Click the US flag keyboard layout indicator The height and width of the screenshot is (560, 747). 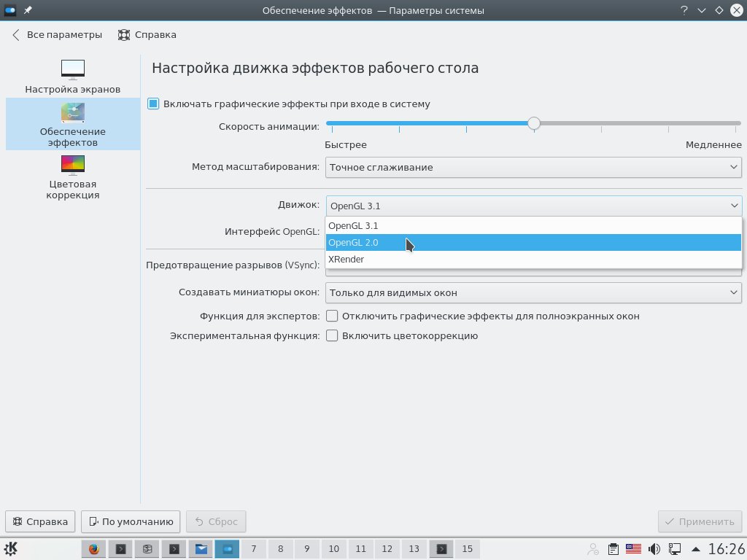pyautogui.click(x=633, y=549)
